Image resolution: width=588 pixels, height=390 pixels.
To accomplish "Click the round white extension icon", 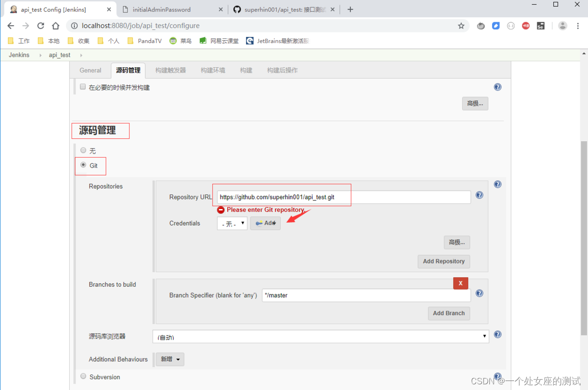I will click(x=511, y=26).
